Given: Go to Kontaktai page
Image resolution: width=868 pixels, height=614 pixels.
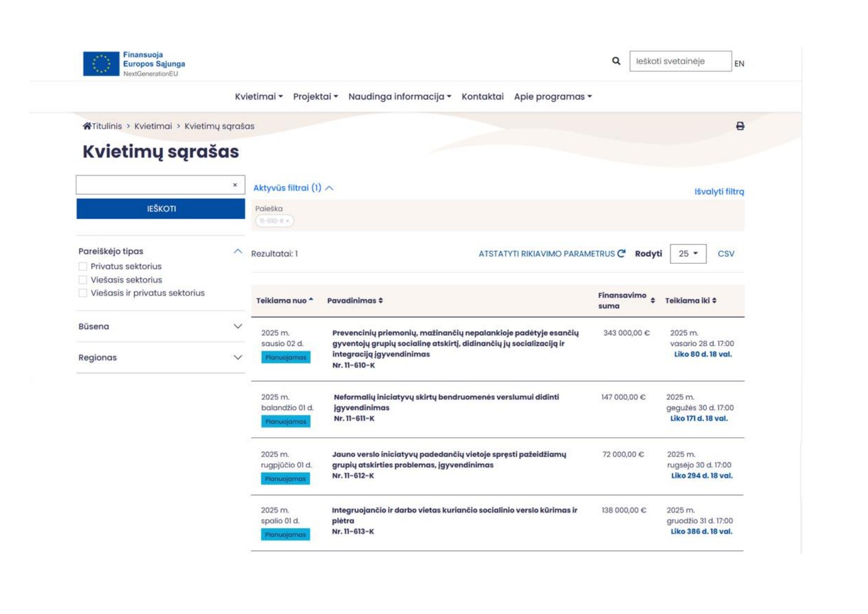Looking at the screenshot, I should click(482, 96).
